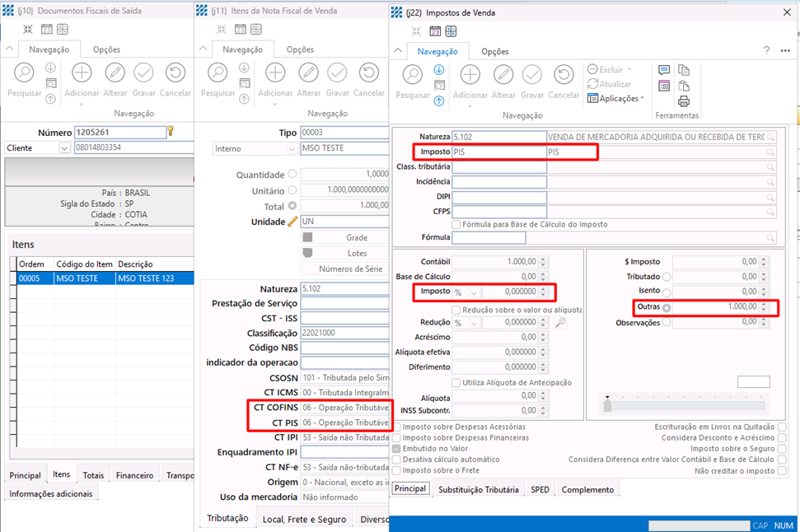Switch to Substituição Tributária tab
This screenshot has height=532, width=800.
479,490
